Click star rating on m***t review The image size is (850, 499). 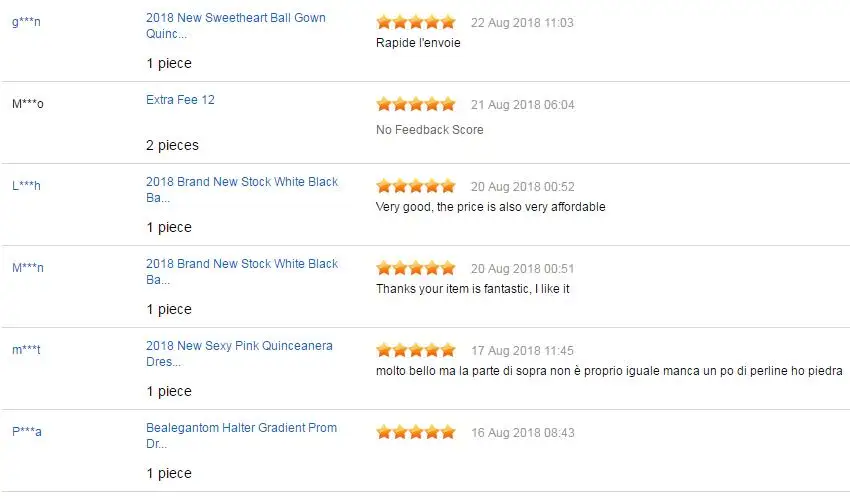click(x=415, y=350)
